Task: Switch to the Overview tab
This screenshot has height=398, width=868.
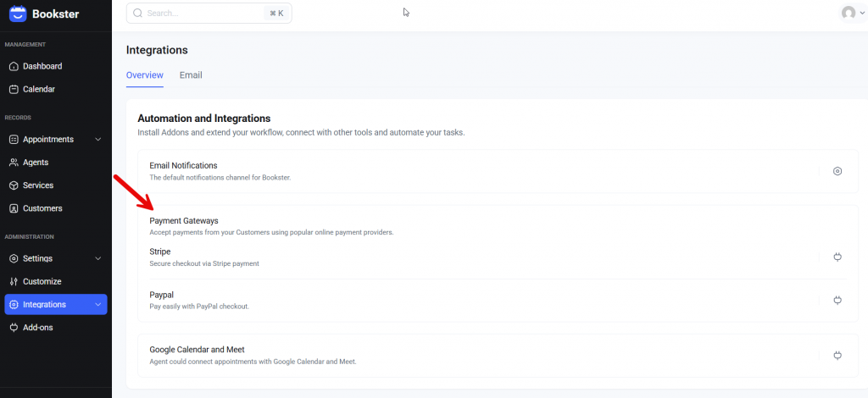Action: [144, 75]
